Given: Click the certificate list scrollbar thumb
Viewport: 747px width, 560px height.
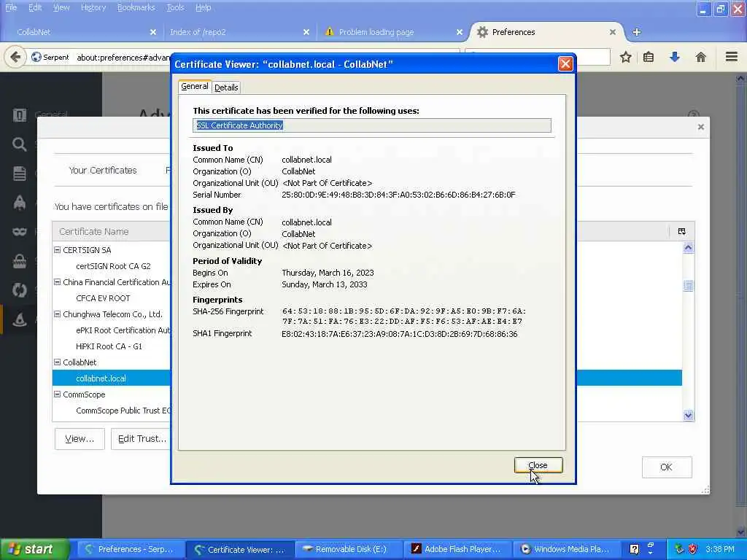Looking at the screenshot, I should click(688, 285).
